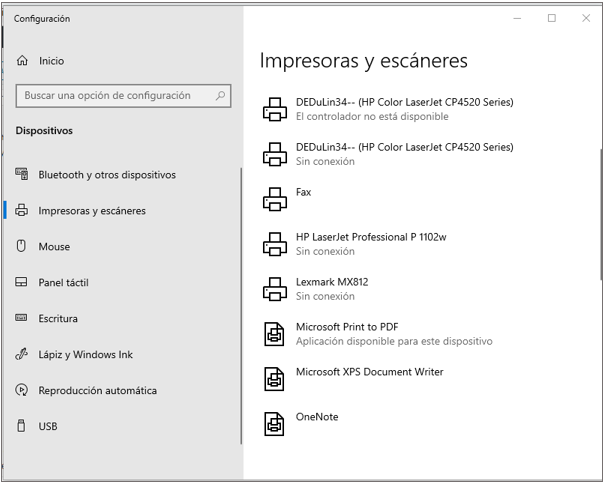Click the USB icon in sidebar

click(22, 426)
